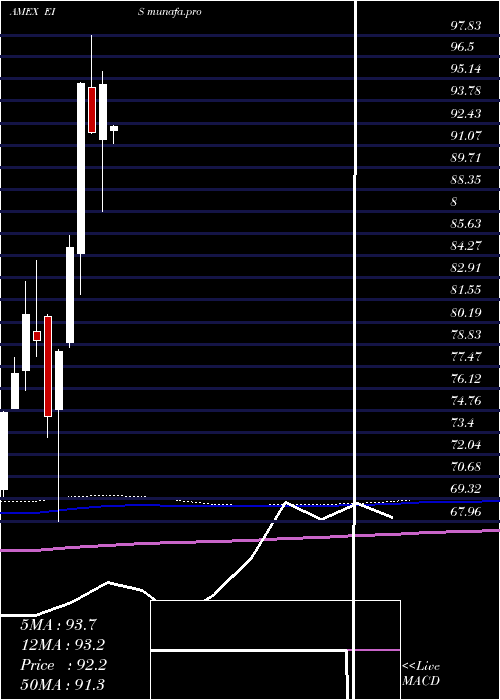Select the 5MA : 93.7 readout

(x=58, y=625)
